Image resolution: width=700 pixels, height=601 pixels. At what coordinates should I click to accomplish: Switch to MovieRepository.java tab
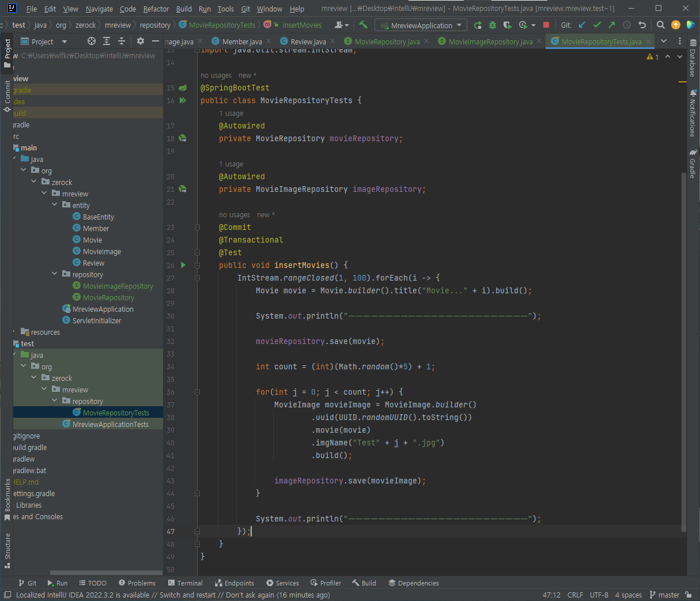point(387,41)
